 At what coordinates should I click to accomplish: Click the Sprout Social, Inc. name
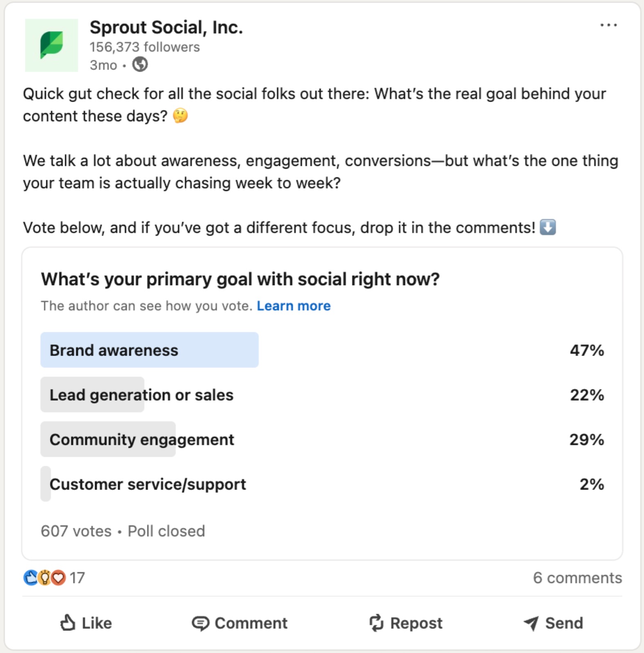[166, 27]
